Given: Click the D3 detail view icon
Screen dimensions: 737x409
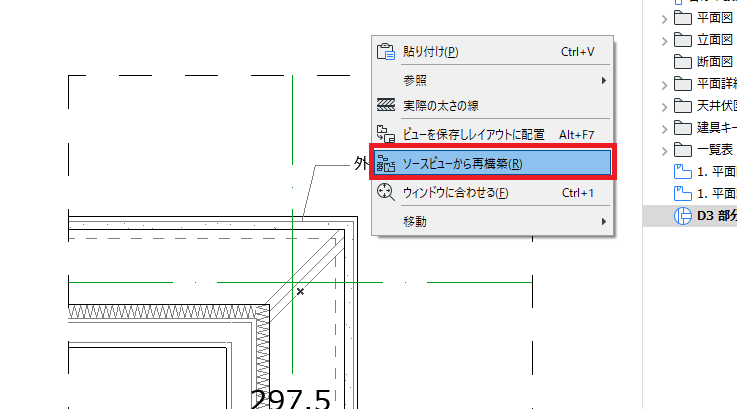Looking at the screenshot, I should coord(682,216).
